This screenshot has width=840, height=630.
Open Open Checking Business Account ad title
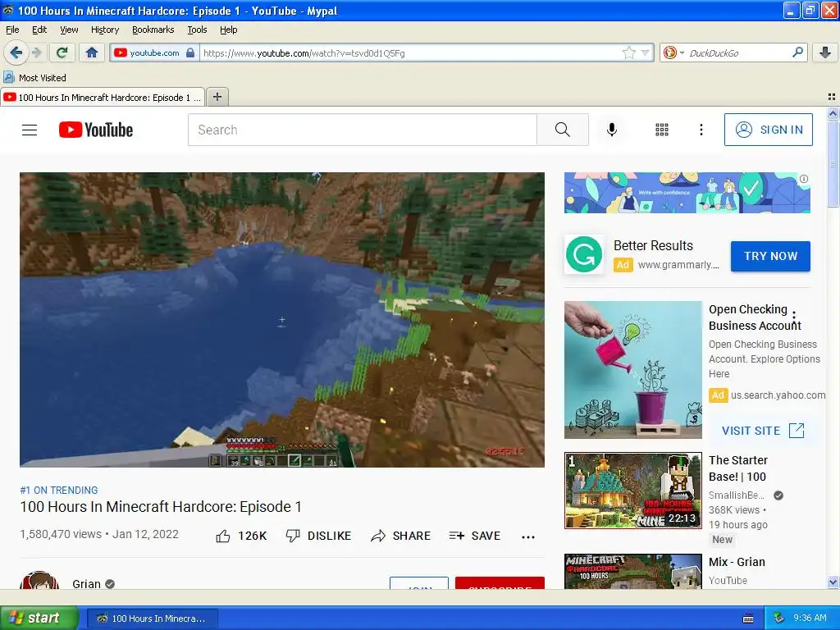click(x=755, y=317)
